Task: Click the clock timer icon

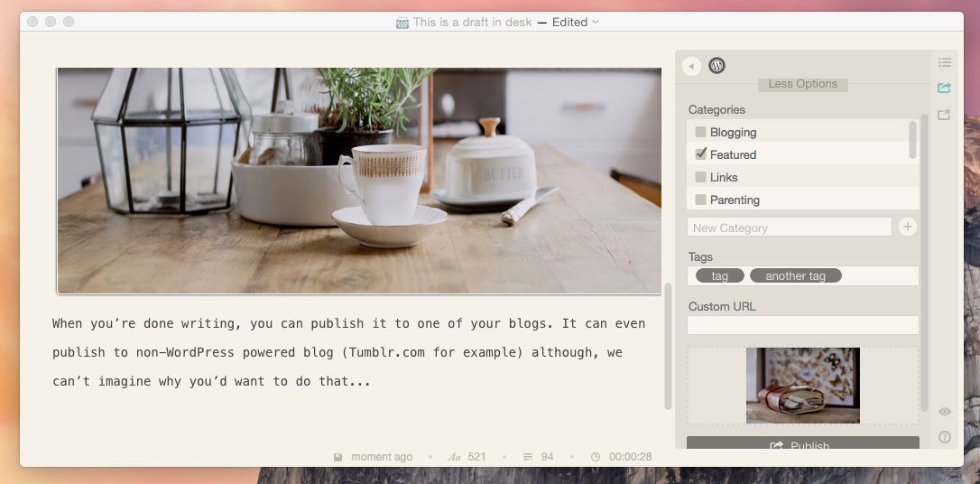Action: tap(595, 457)
